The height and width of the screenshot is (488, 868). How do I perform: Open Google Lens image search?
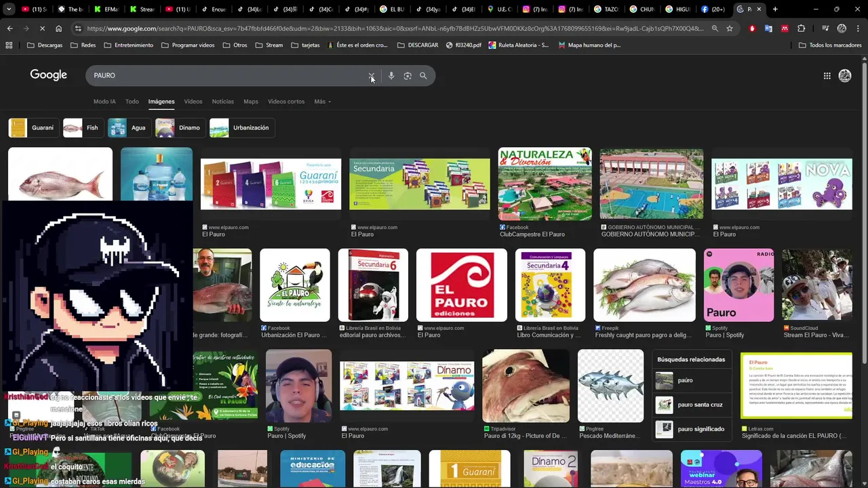(x=408, y=76)
